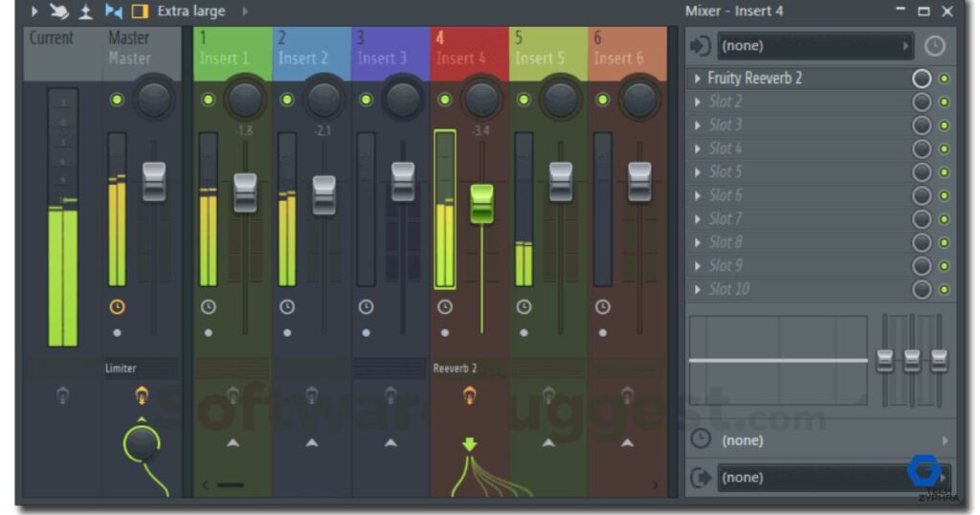
Task: Click the mixer track horizontal scrollbar
Action: tap(230, 485)
